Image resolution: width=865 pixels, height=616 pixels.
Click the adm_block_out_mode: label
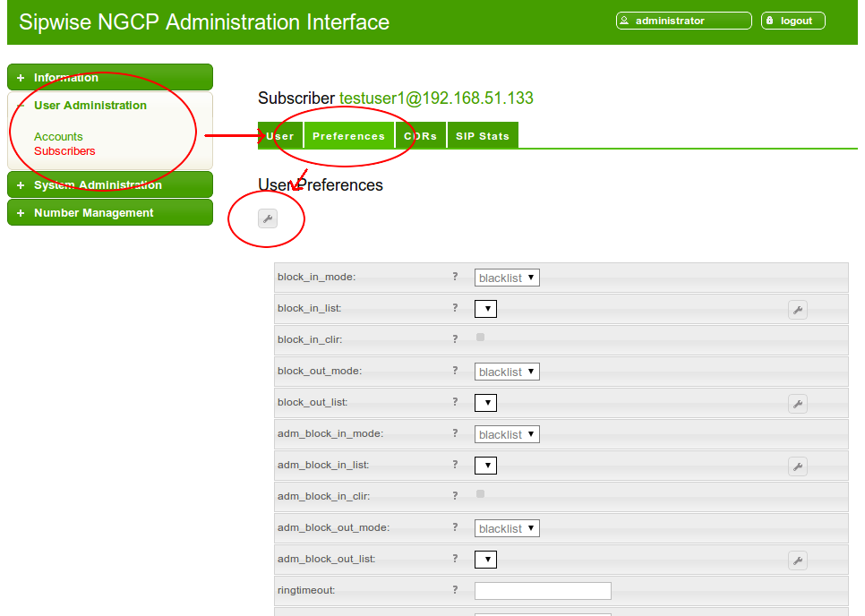tap(334, 527)
